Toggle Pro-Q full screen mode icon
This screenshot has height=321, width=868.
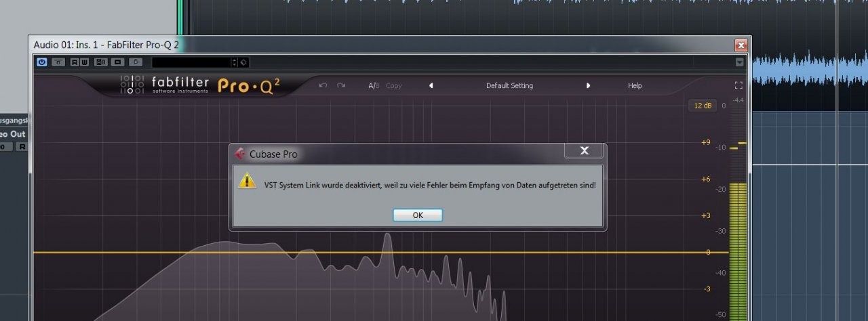click(738, 85)
